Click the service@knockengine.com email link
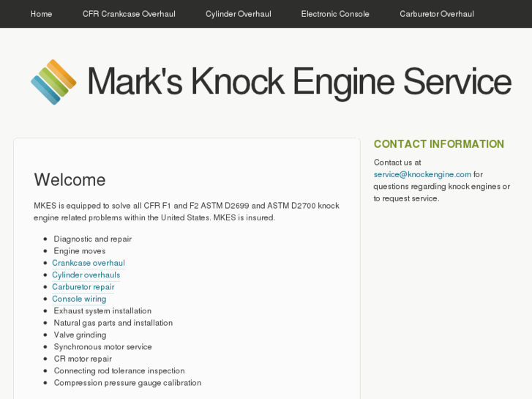Image resolution: width=532 pixels, height=399 pixels. [x=422, y=174]
